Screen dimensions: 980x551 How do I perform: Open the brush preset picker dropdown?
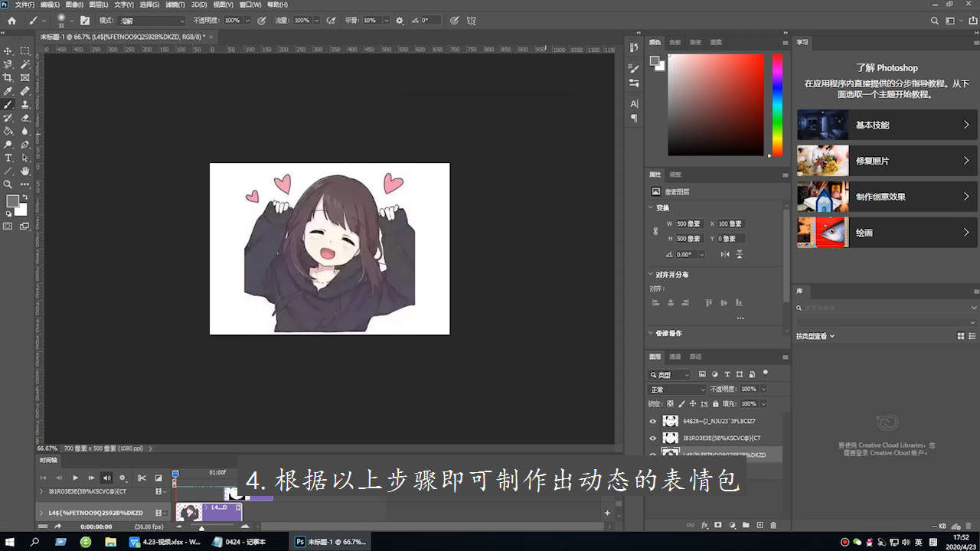point(71,21)
